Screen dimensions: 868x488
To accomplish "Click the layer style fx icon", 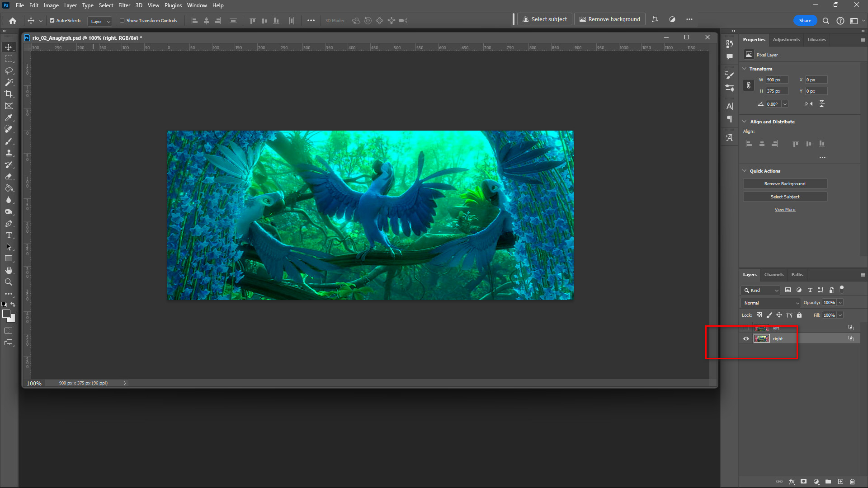I will (x=792, y=482).
